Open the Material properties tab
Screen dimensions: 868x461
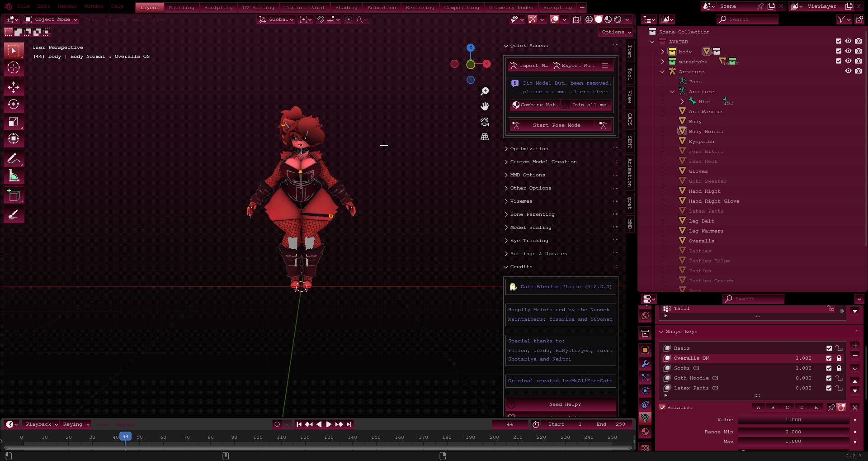point(645,432)
